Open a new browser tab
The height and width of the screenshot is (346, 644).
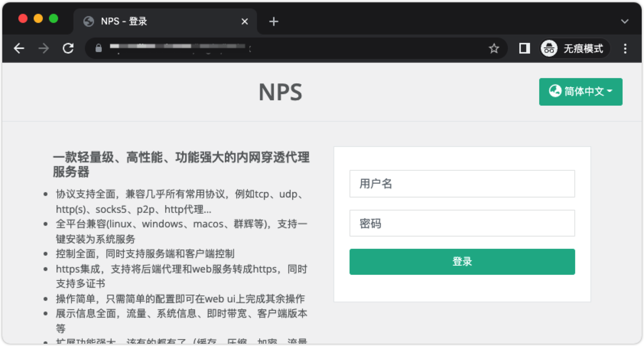[x=273, y=21]
